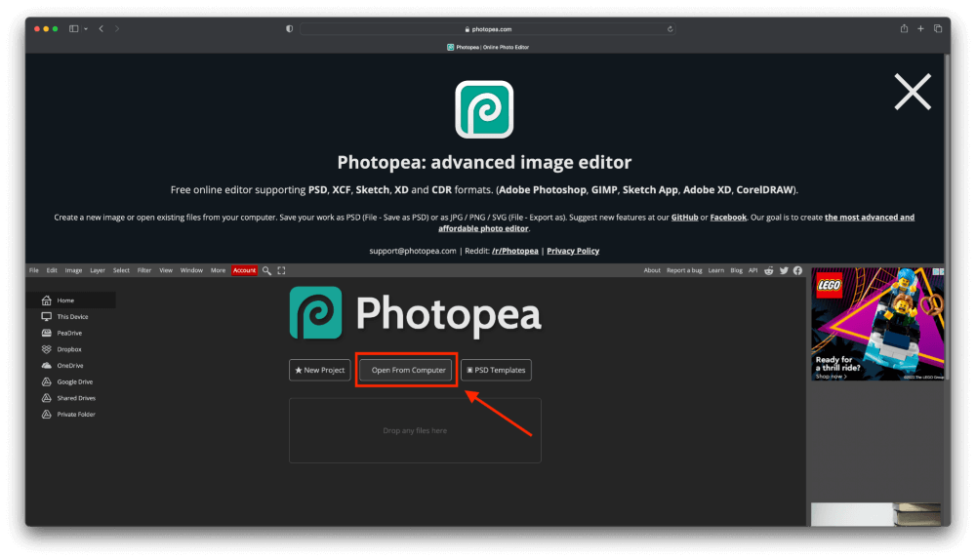Viewport: 976px width, 560px height.
Task: Open the Edit menu
Action: coord(52,270)
